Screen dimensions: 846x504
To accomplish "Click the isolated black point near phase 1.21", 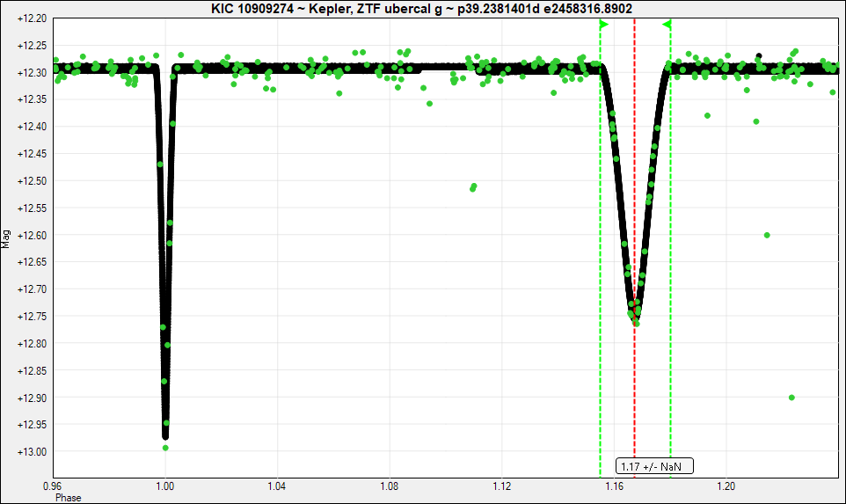I will tap(759, 56).
